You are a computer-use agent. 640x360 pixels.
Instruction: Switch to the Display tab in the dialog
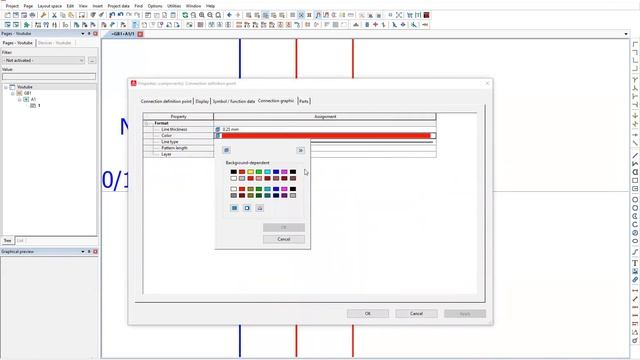(x=202, y=101)
